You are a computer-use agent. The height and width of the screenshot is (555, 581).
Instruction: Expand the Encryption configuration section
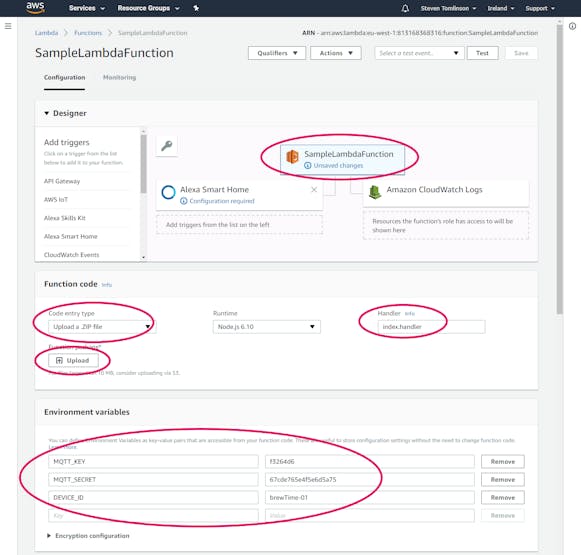pos(88,536)
